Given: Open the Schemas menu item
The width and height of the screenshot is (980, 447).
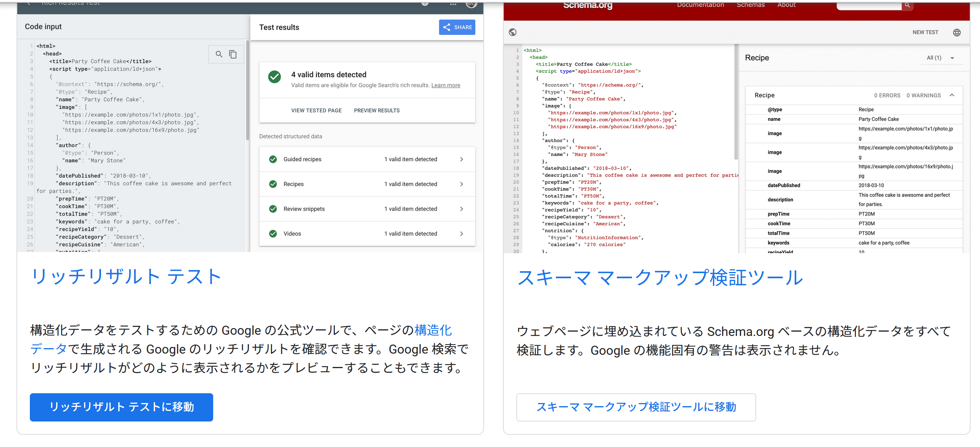Looking at the screenshot, I should pos(750,5).
